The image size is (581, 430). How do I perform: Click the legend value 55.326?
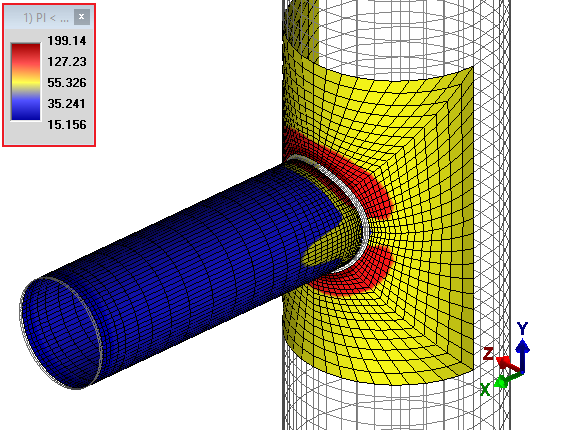pos(67,83)
